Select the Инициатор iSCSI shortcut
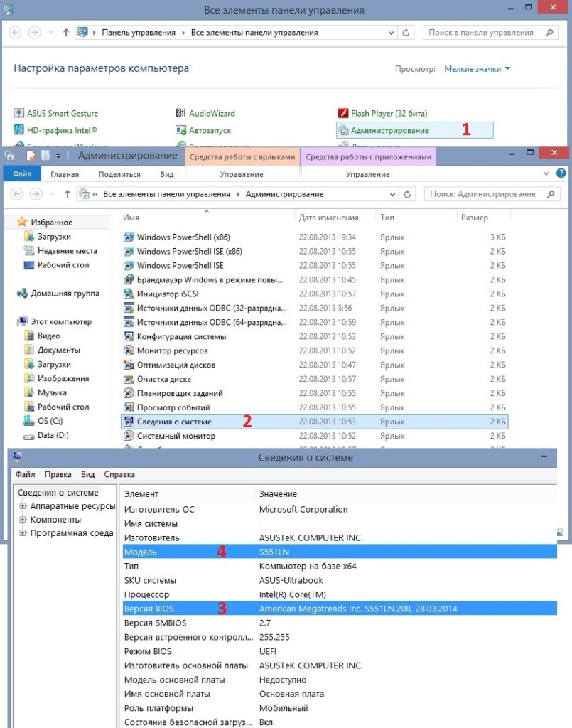Image resolution: width=572 pixels, height=728 pixels. pyautogui.click(x=315, y=294)
